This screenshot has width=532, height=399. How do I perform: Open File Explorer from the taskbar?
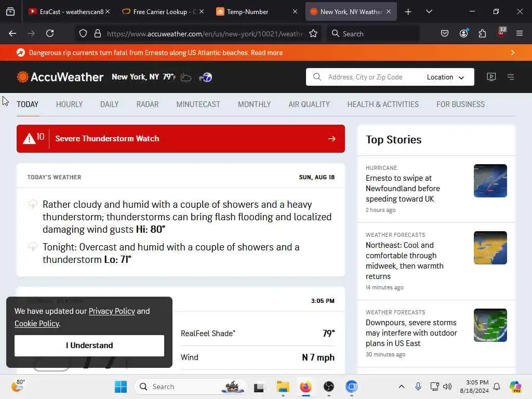tap(283, 387)
